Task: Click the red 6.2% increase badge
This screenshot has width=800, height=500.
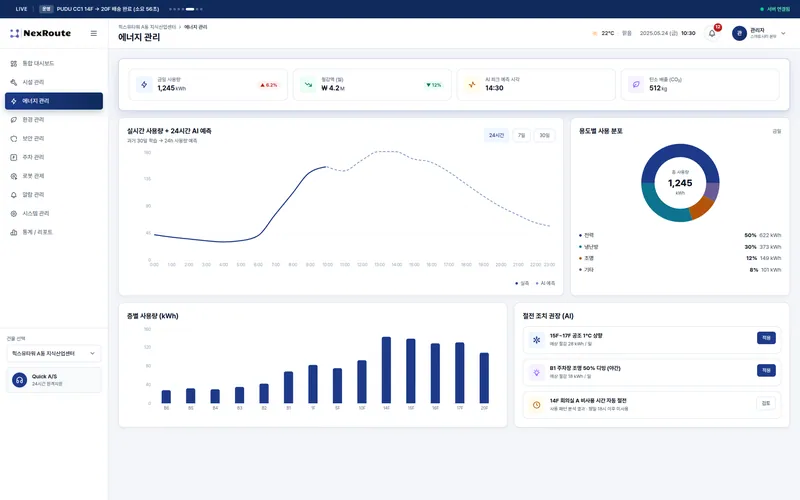Action: point(268,85)
